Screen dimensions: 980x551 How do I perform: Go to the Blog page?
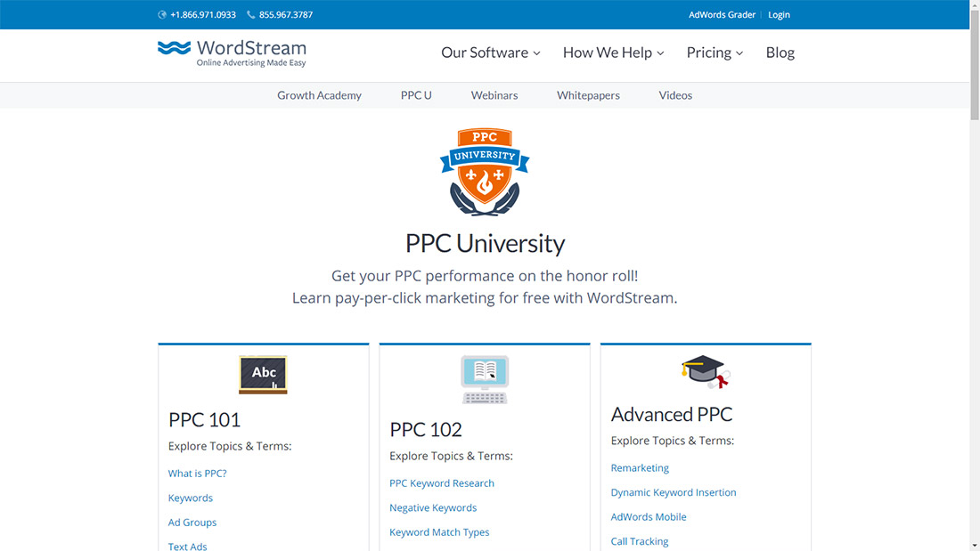[780, 53]
